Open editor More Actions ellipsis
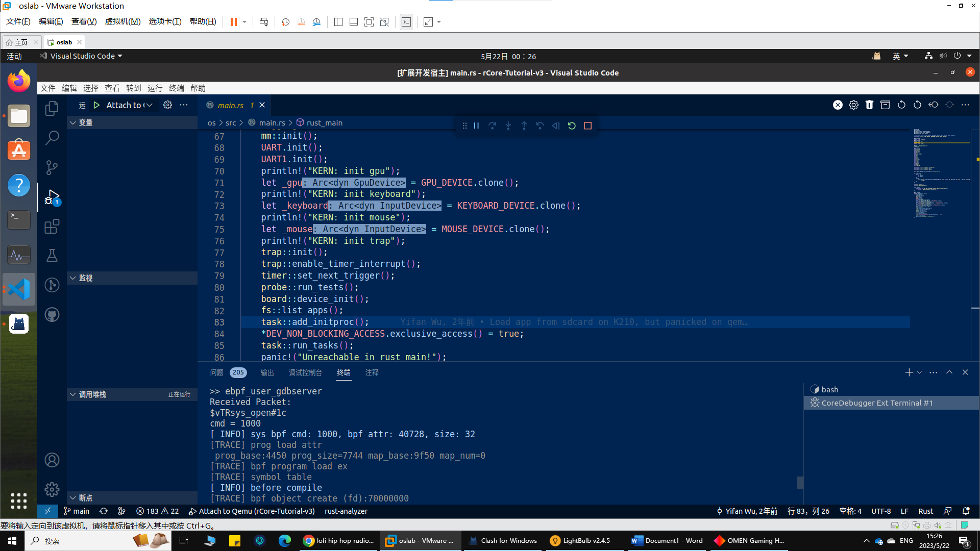Viewport: 980px width, 551px height. point(965,105)
